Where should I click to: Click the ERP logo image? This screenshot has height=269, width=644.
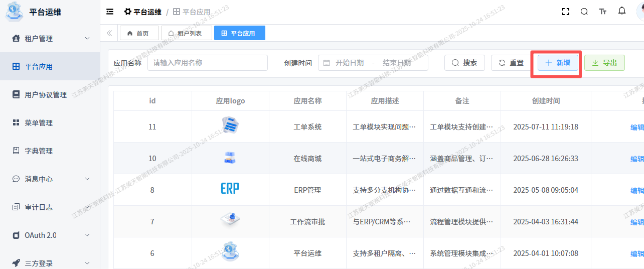pos(230,189)
